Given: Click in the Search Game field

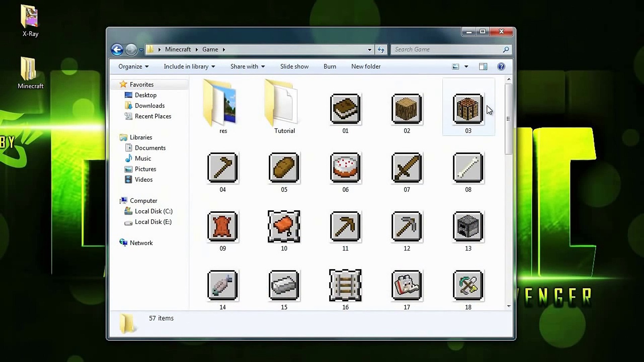Looking at the screenshot, I should pos(451,50).
